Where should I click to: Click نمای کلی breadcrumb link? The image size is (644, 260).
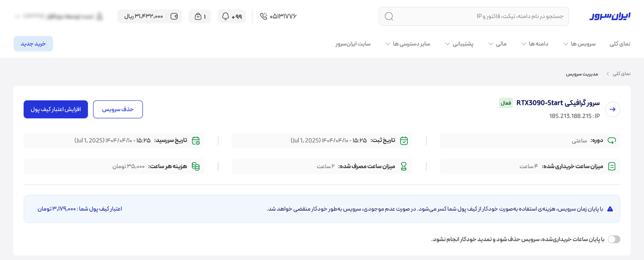point(621,74)
